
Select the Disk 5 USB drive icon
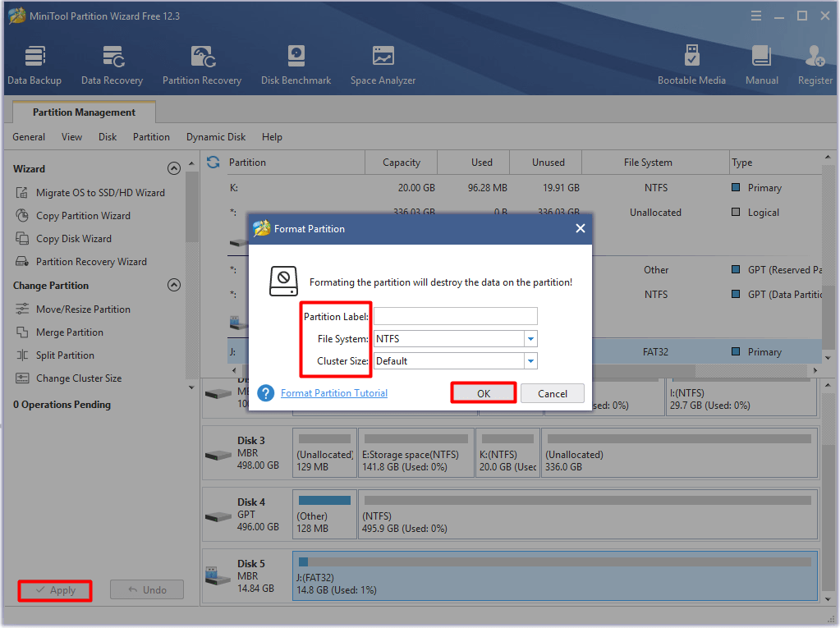(x=218, y=575)
